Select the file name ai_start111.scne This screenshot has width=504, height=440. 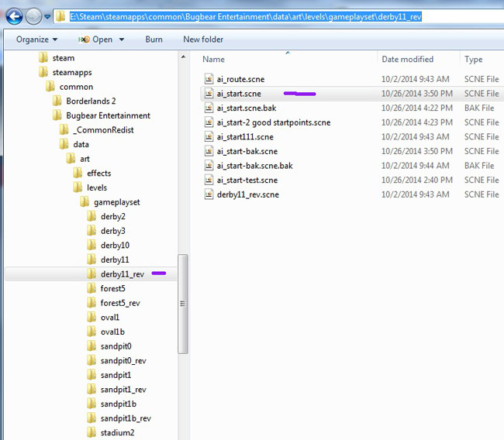coord(245,137)
